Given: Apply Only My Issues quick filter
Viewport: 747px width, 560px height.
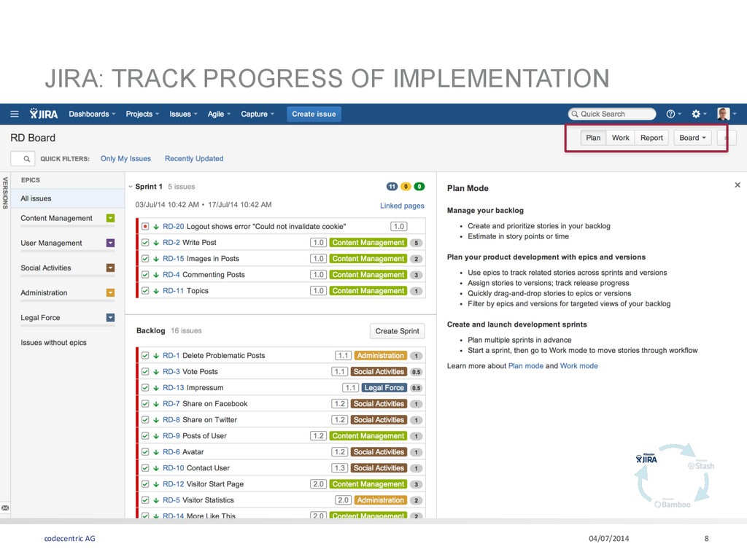Looking at the screenshot, I should (125, 158).
